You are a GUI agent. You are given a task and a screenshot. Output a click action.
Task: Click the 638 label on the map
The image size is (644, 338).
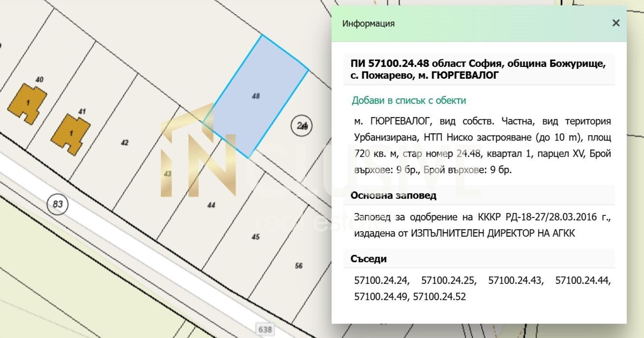pos(265,329)
